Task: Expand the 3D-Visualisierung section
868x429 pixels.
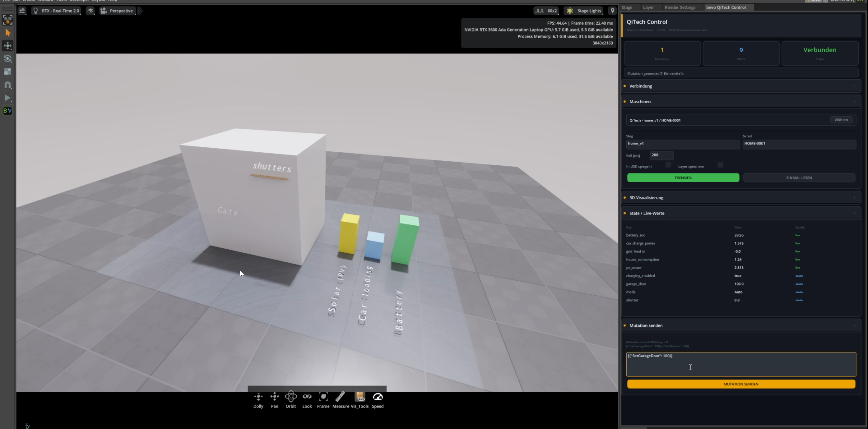Action: [x=741, y=198]
